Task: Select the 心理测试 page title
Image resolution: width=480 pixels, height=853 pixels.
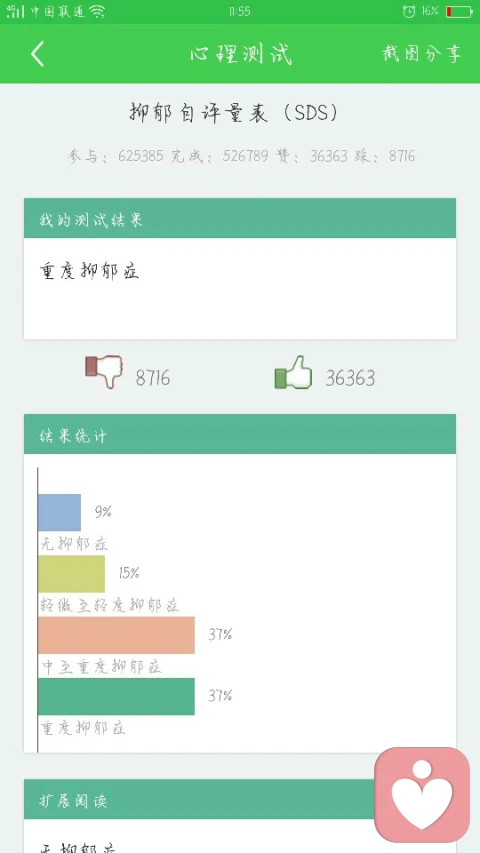Action: 241,54
